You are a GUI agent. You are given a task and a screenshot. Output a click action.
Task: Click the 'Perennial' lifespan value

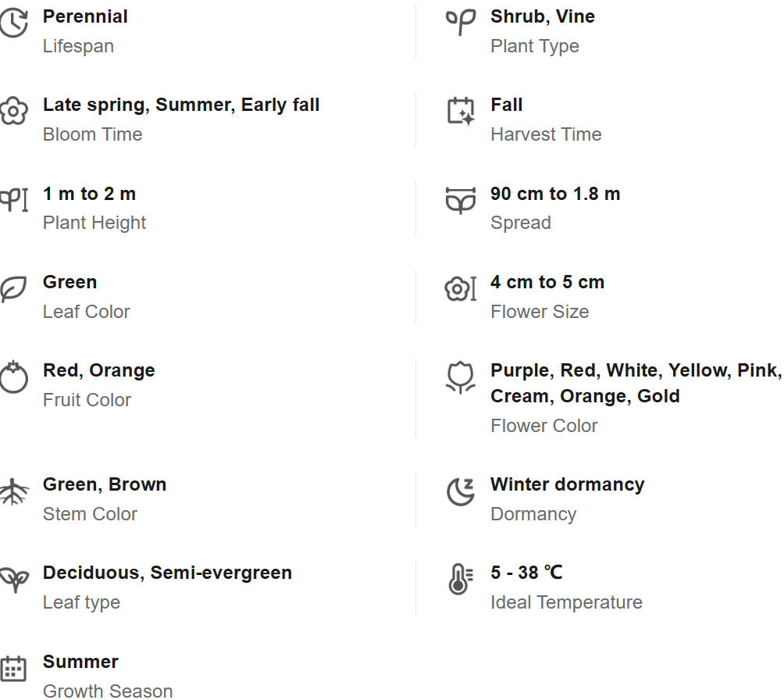point(85,16)
